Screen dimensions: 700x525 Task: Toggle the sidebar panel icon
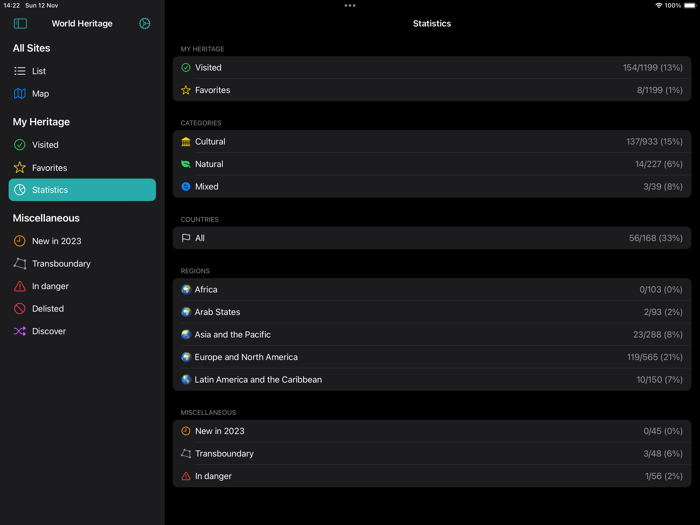[20, 23]
